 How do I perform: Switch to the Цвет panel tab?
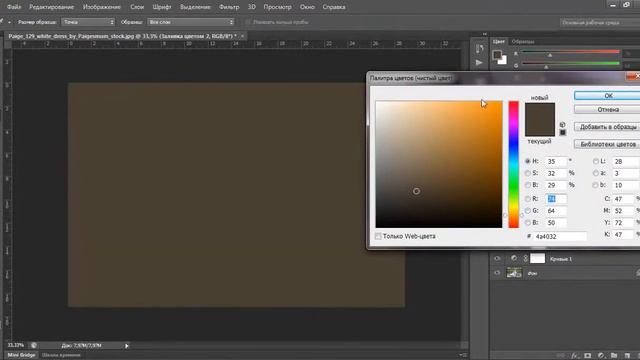pyautogui.click(x=498, y=41)
